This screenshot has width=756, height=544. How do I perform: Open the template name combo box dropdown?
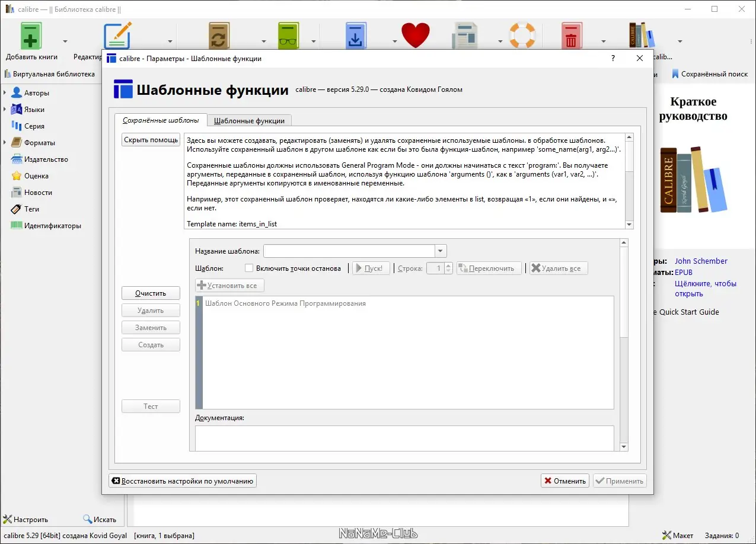[x=440, y=251]
